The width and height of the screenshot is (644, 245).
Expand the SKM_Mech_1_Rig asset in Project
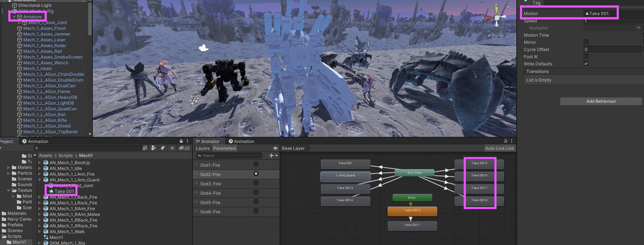pos(40,243)
